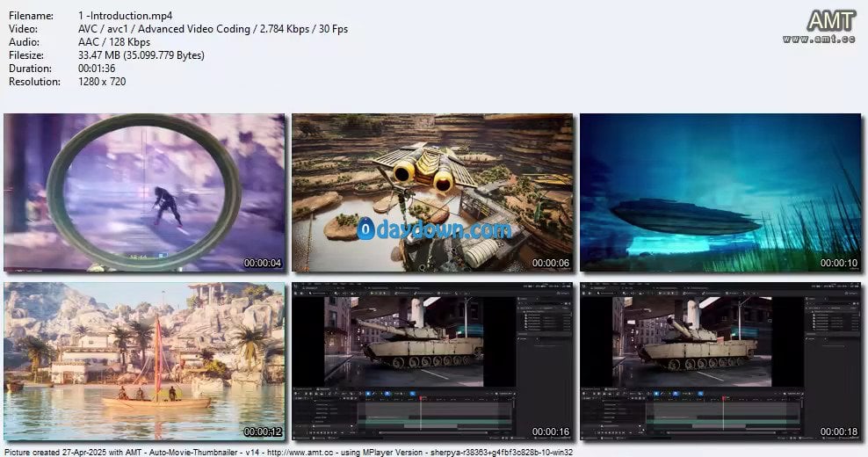Click the Filesize: label
Image resolution: width=868 pixels, height=457 pixels.
[26, 55]
